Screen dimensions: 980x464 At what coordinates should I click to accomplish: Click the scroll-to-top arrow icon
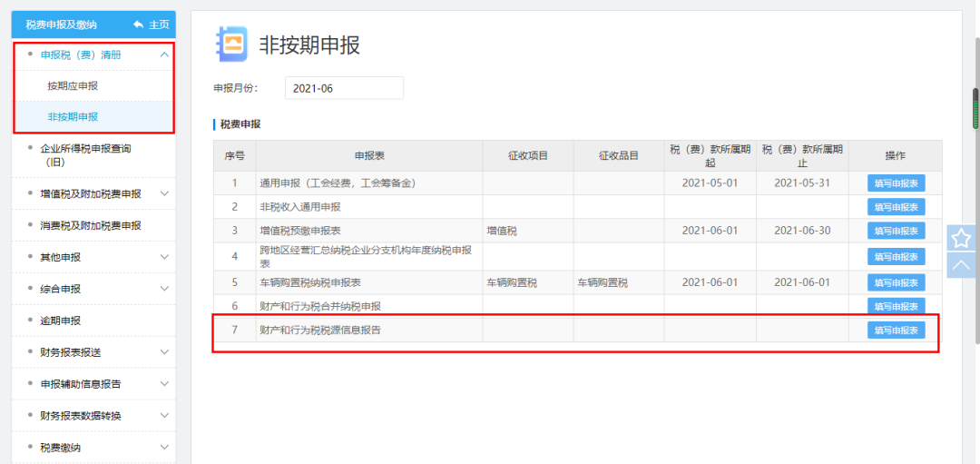point(961,264)
